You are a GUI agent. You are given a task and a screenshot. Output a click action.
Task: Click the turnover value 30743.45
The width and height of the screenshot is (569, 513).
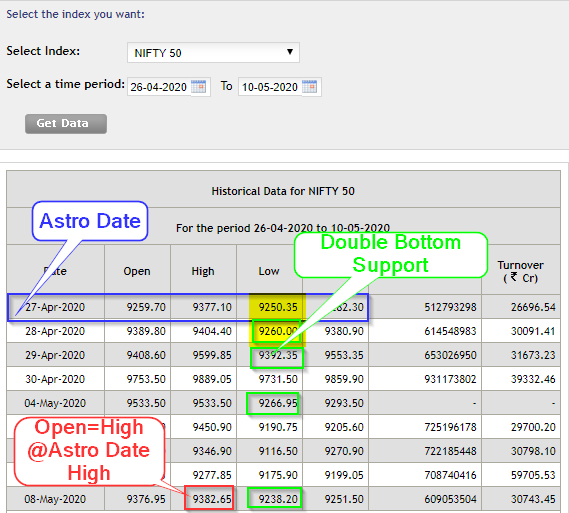[x=533, y=499]
